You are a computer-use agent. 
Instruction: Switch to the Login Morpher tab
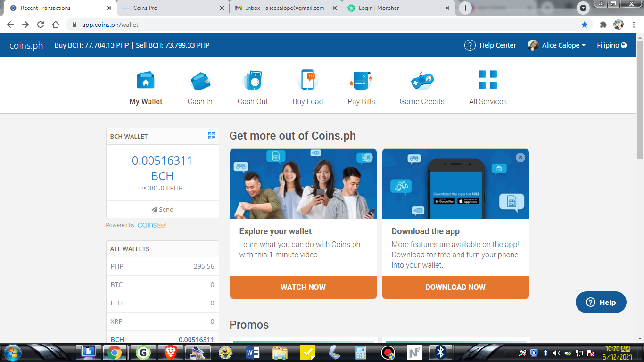pyautogui.click(x=399, y=8)
